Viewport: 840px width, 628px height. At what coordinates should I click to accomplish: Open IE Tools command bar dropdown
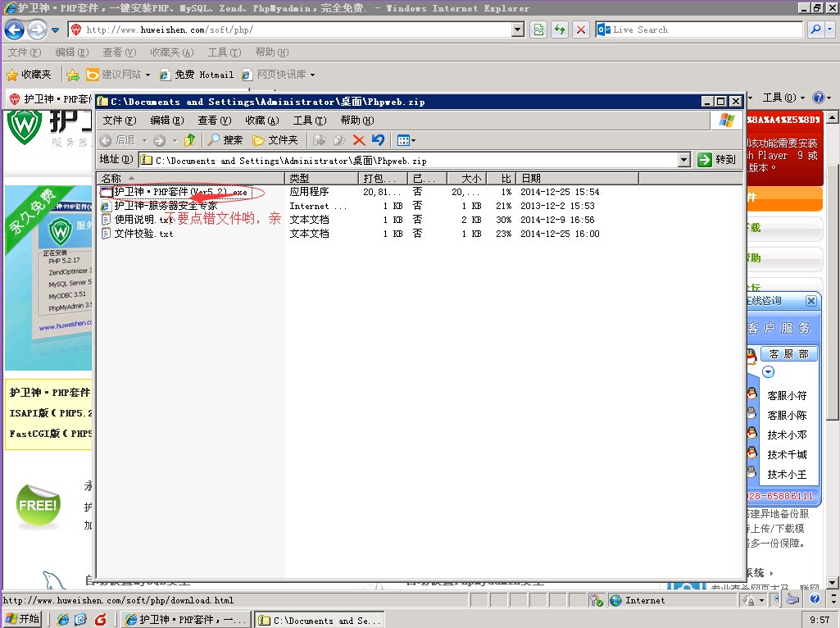(783, 98)
